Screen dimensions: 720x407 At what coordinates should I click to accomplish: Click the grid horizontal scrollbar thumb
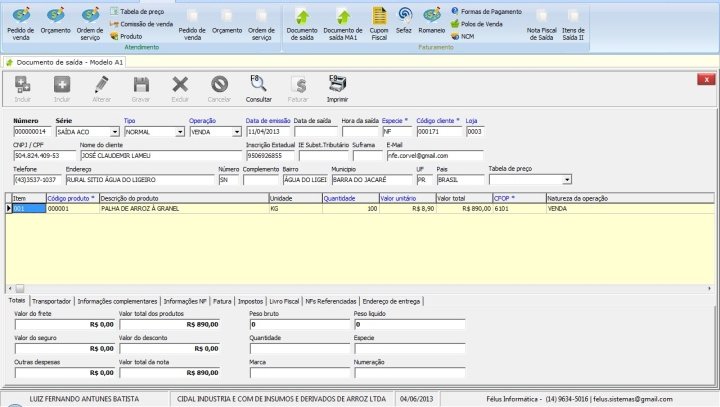[20, 288]
